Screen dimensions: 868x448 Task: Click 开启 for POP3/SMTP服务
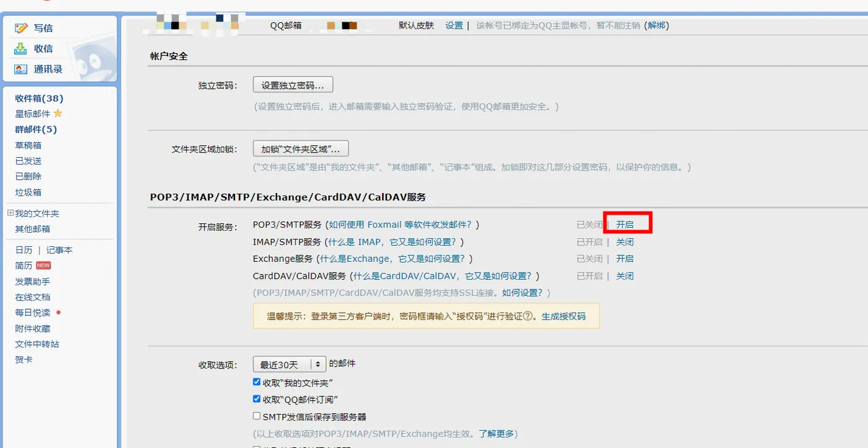pyautogui.click(x=624, y=225)
